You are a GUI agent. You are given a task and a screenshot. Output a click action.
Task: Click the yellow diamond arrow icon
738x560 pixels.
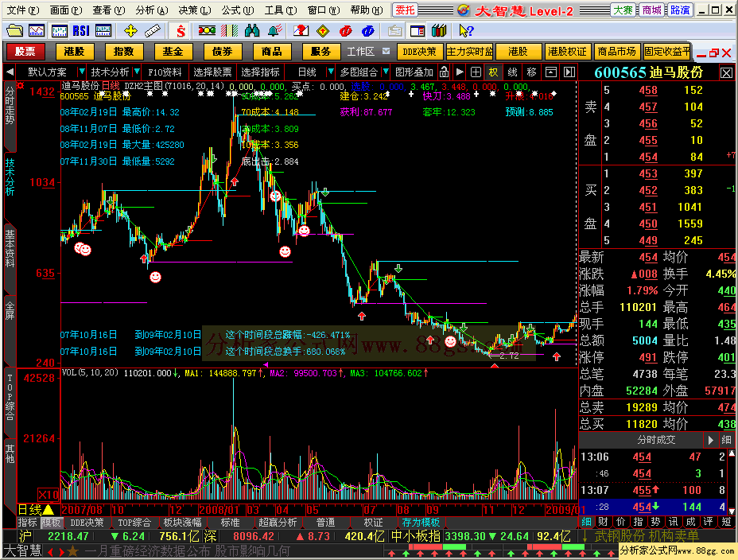pyautogui.click(x=323, y=31)
